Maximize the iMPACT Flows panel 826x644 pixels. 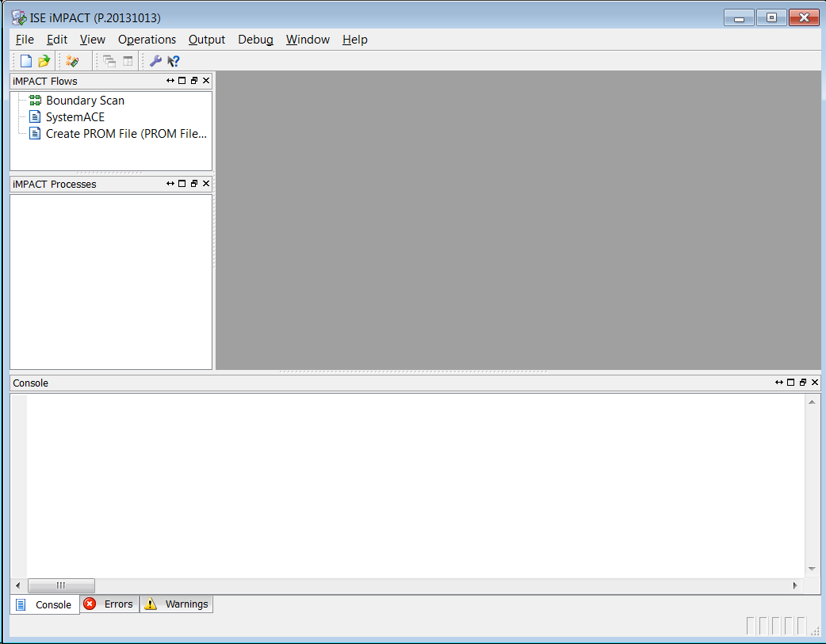point(182,81)
